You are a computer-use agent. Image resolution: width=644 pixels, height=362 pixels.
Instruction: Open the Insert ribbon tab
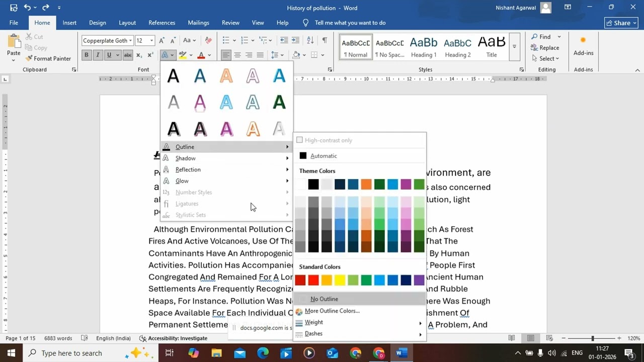(69, 23)
